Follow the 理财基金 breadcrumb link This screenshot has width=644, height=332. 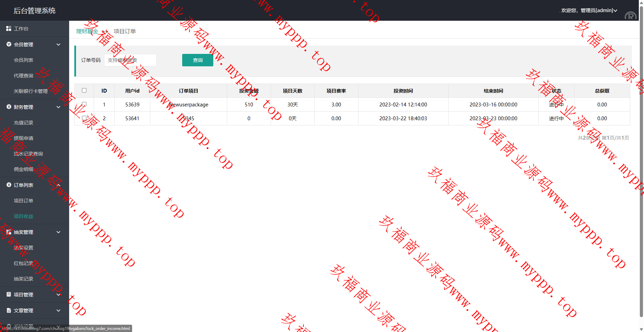click(x=87, y=31)
